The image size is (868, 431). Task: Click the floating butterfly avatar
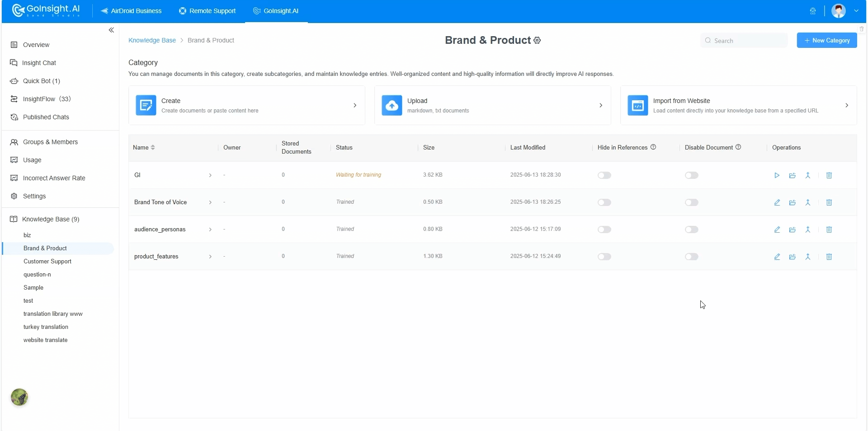pyautogui.click(x=19, y=397)
